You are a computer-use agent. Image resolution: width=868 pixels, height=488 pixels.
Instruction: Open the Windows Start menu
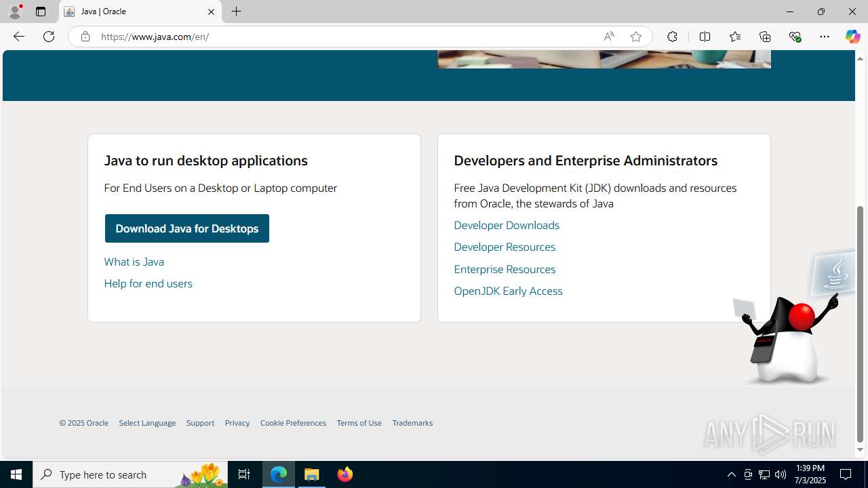click(x=16, y=474)
